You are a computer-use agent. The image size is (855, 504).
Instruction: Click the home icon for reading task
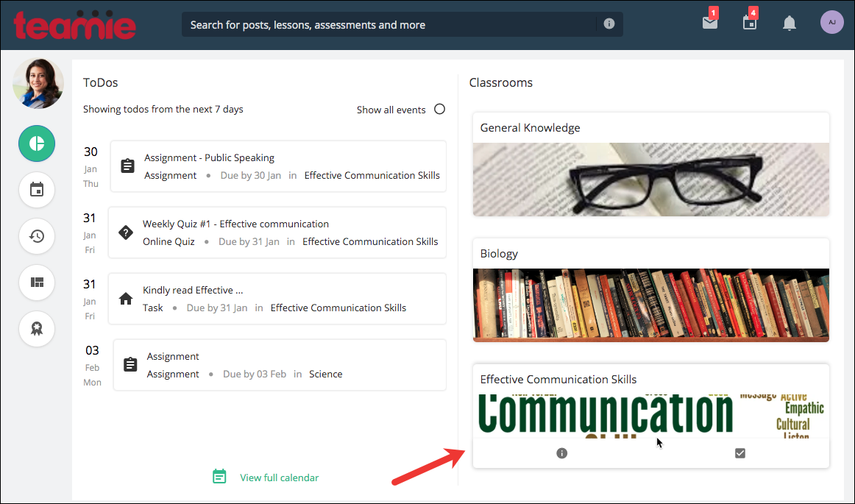tap(126, 299)
